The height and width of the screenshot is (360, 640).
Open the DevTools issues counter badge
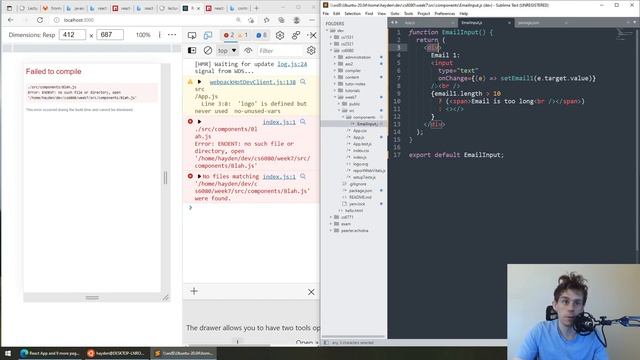pos(261,36)
